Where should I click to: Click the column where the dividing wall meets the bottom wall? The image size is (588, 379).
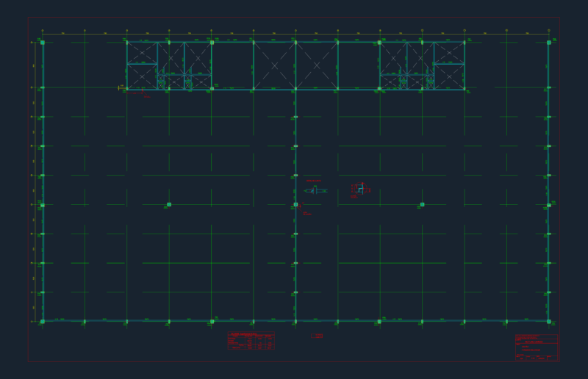[x=296, y=322]
